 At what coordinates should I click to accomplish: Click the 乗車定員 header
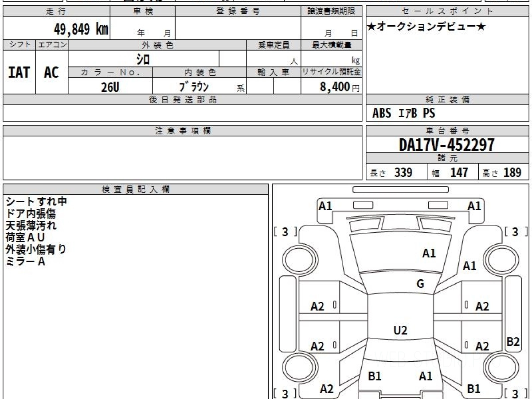(274, 45)
